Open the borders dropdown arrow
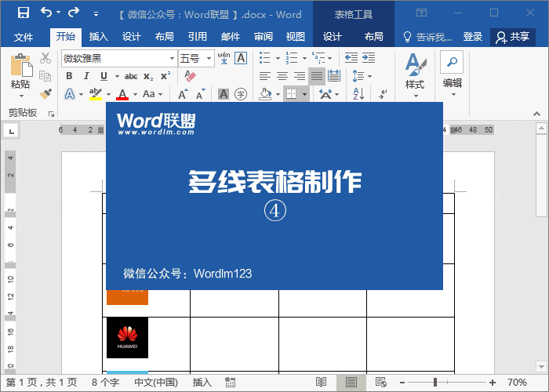Image resolution: width=549 pixels, height=392 pixels. [304, 94]
